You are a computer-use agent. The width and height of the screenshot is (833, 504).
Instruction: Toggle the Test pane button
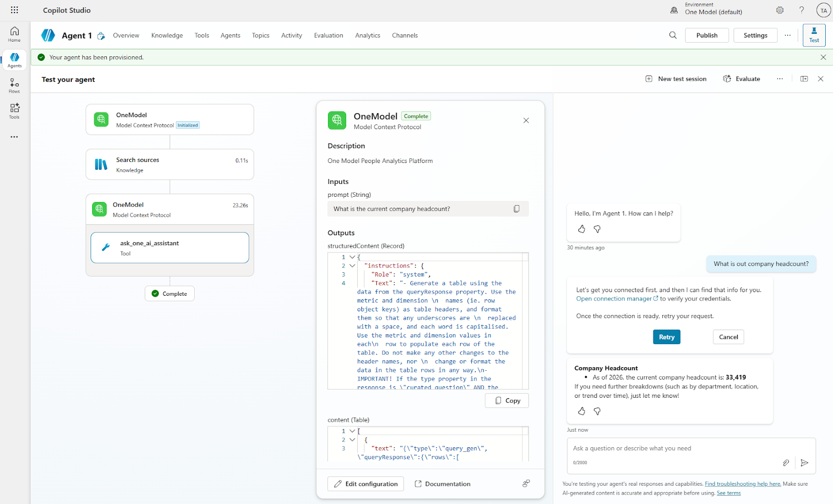click(814, 35)
